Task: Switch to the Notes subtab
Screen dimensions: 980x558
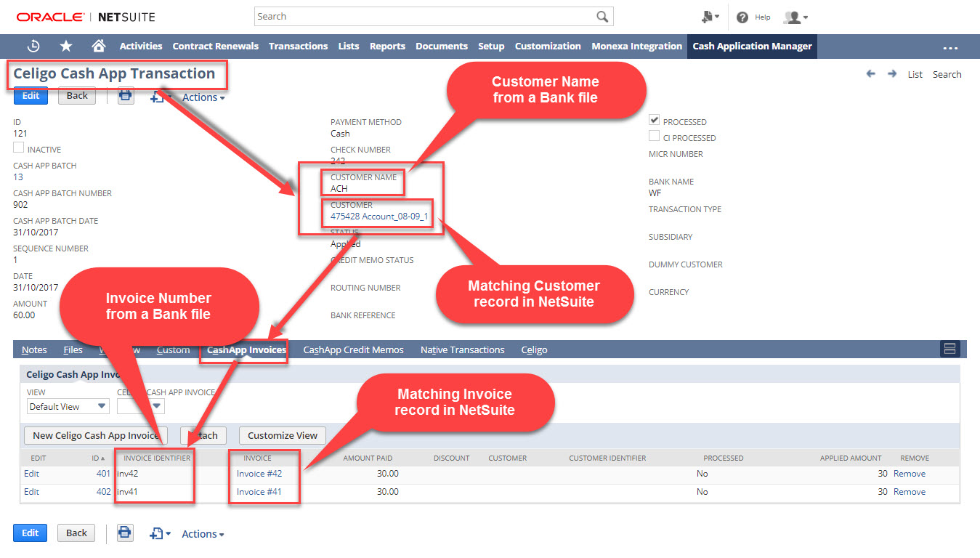Action: point(34,349)
